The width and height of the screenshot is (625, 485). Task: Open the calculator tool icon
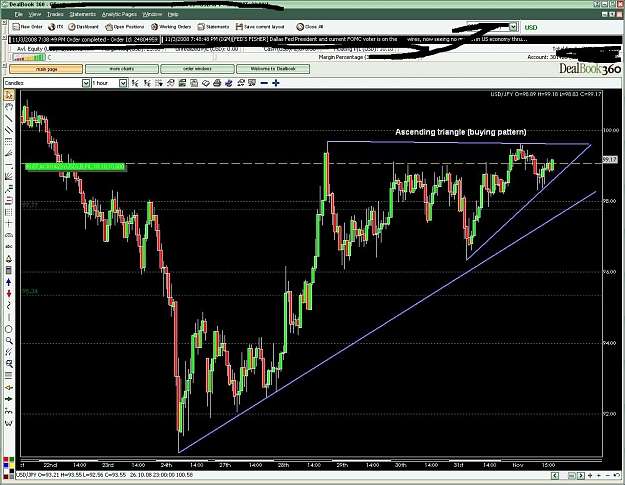click(x=9, y=271)
